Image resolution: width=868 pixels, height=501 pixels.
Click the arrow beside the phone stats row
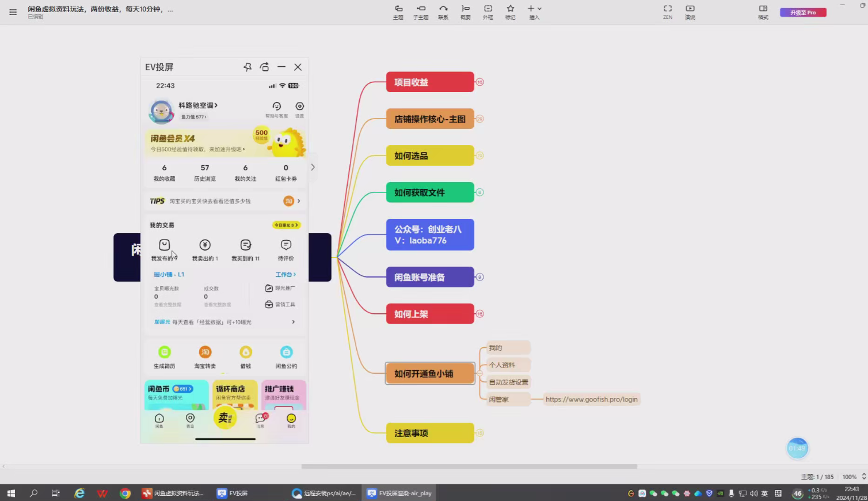point(313,168)
